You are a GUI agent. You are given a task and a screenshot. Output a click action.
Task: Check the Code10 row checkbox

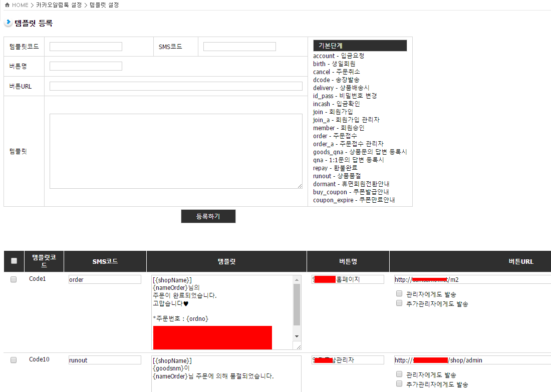(x=14, y=360)
